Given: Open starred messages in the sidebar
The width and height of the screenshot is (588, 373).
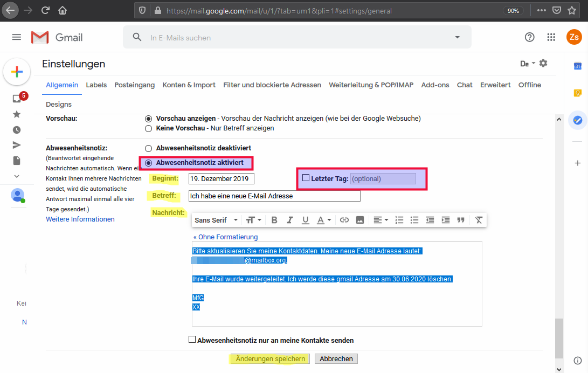Looking at the screenshot, I should coord(17,114).
